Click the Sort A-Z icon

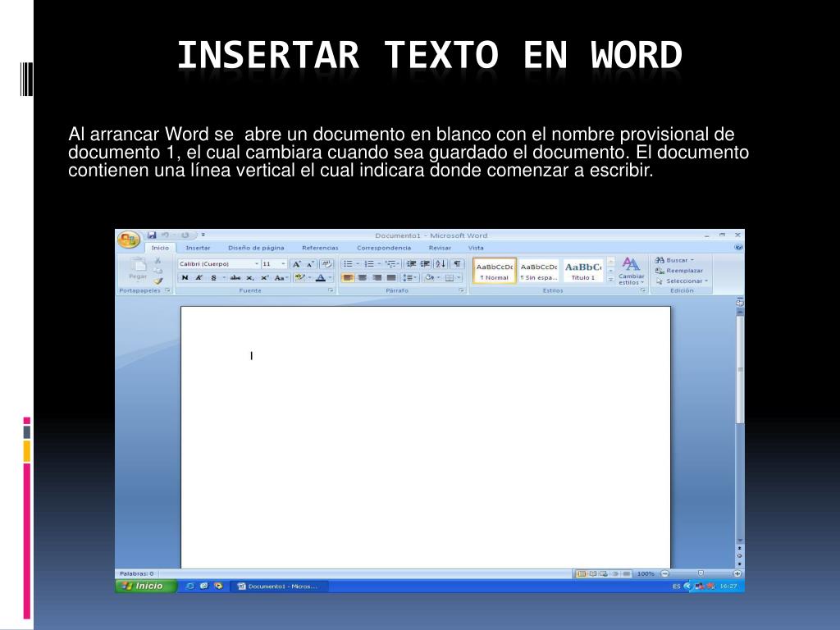click(441, 263)
